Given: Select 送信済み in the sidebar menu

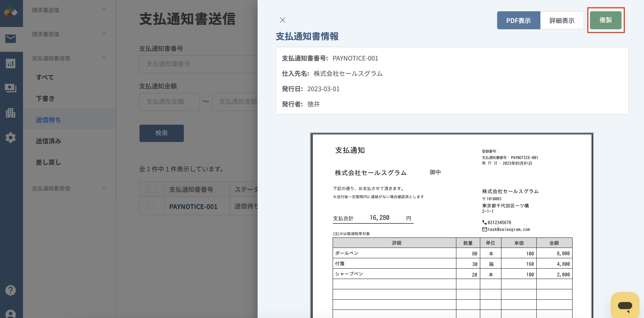Looking at the screenshot, I should click(x=48, y=141).
